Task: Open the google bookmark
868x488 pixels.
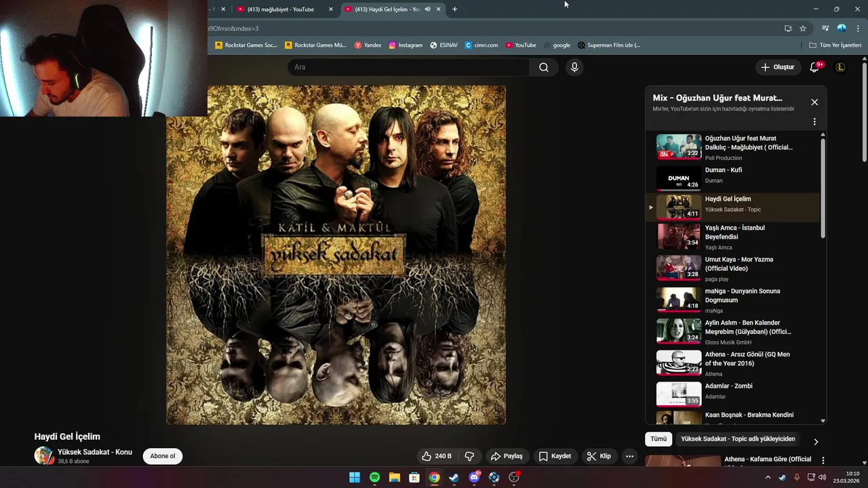Action: pyautogui.click(x=557, y=45)
